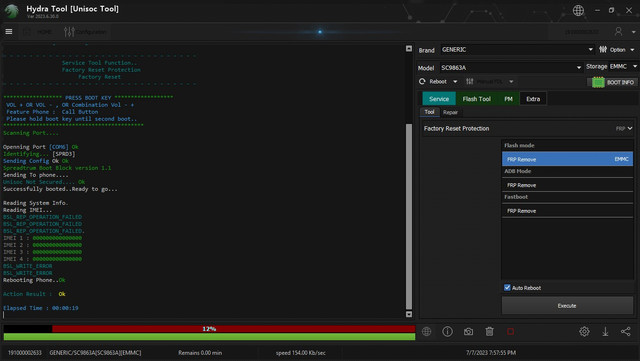Select the Tool sub-tab
The width and height of the screenshot is (640, 361).
(x=429, y=112)
